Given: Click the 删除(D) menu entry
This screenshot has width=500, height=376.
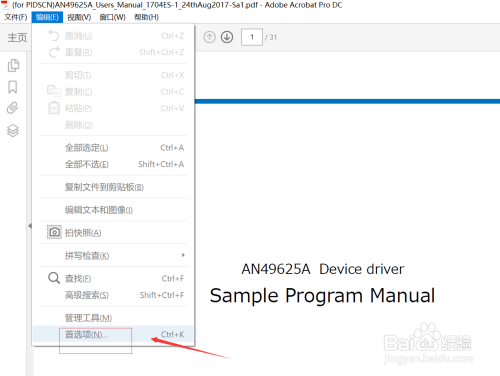Looking at the screenshot, I should (113, 125).
